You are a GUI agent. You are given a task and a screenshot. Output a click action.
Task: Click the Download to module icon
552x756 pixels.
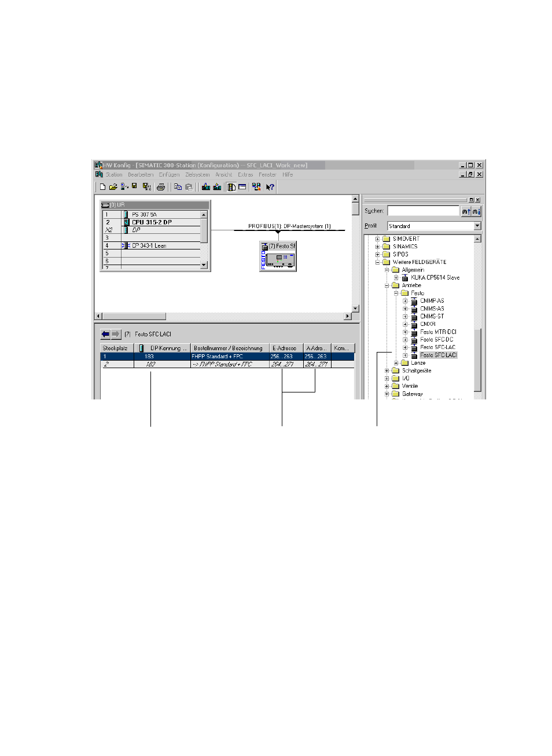coord(206,187)
